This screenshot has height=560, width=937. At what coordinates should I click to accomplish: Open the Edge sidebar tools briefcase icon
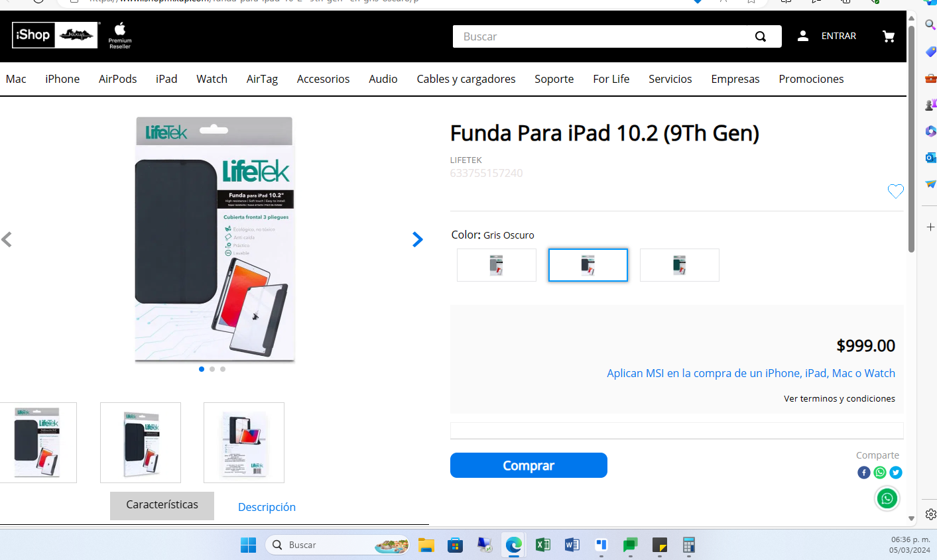[930, 78]
